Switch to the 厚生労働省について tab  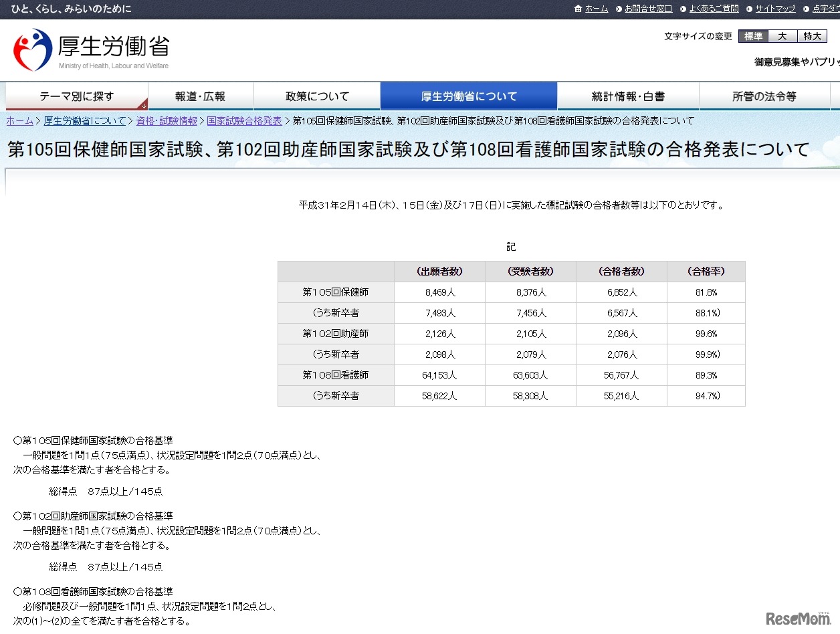[468, 96]
